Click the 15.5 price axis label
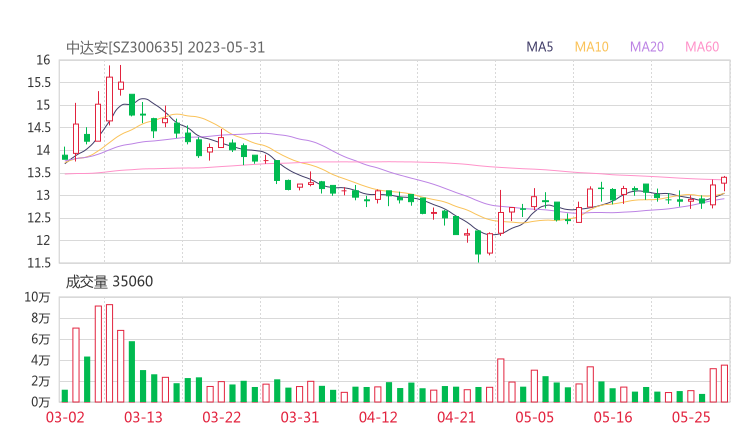 click(x=39, y=83)
